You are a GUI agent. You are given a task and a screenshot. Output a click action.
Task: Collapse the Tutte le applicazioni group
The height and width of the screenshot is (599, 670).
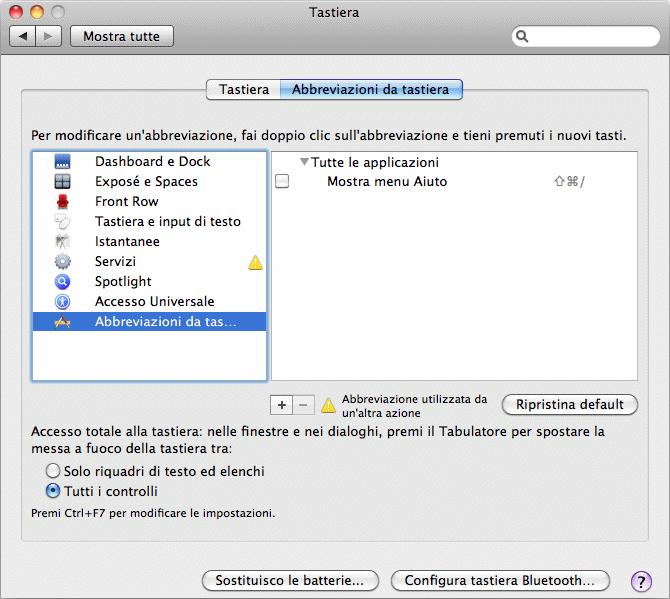pyautogui.click(x=304, y=162)
